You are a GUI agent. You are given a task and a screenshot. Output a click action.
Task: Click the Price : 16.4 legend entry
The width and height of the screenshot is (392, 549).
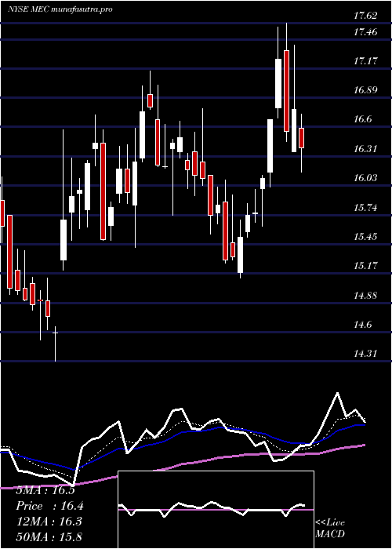(x=49, y=506)
